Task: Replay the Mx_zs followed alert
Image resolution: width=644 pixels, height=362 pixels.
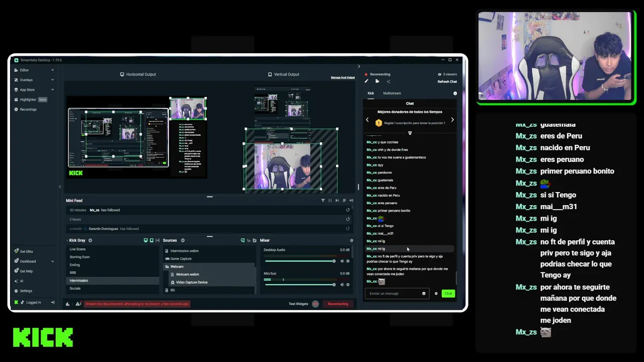Action: tap(348, 210)
